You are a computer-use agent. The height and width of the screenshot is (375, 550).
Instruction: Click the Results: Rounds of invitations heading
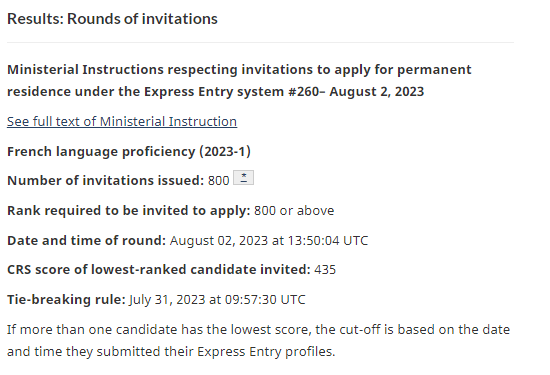click(112, 19)
